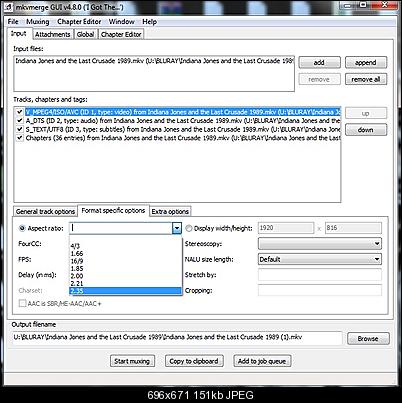Click Add to job queue button
Screen dimensions: 402x403
(x=262, y=361)
